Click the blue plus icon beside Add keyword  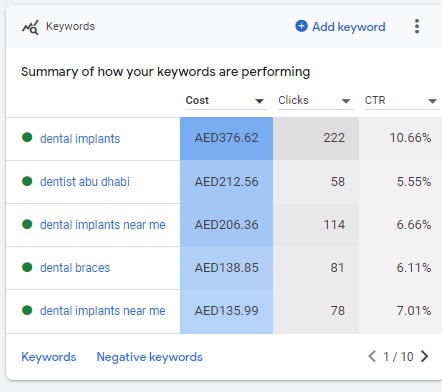pyautogui.click(x=301, y=26)
